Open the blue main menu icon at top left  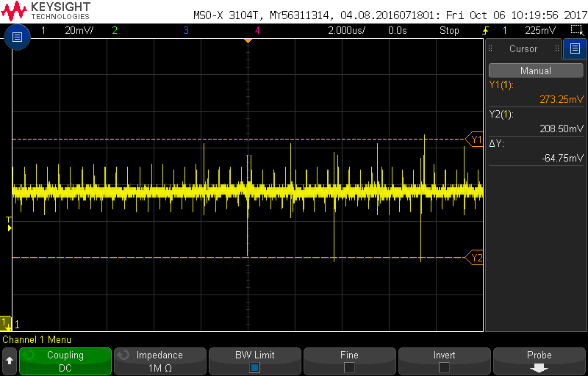coord(17,37)
